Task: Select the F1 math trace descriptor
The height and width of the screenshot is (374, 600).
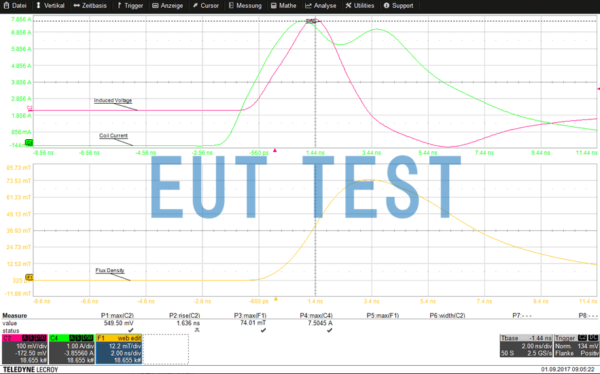Action: click(119, 349)
